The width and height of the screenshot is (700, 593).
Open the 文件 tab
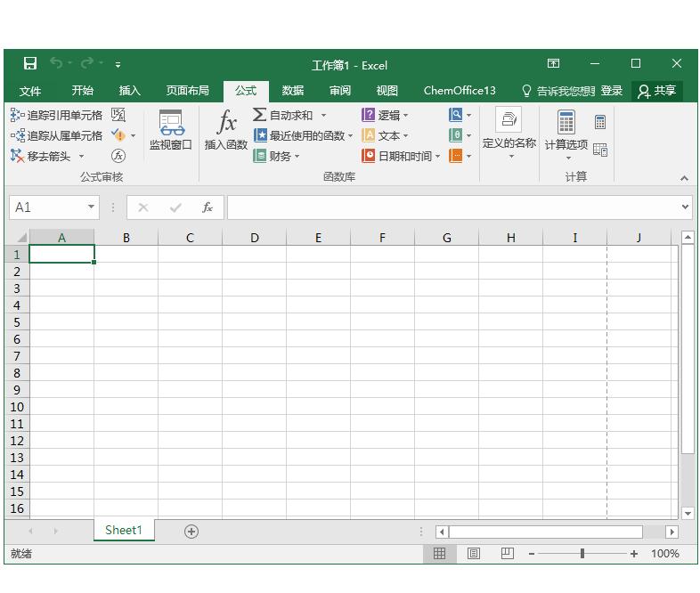30,91
